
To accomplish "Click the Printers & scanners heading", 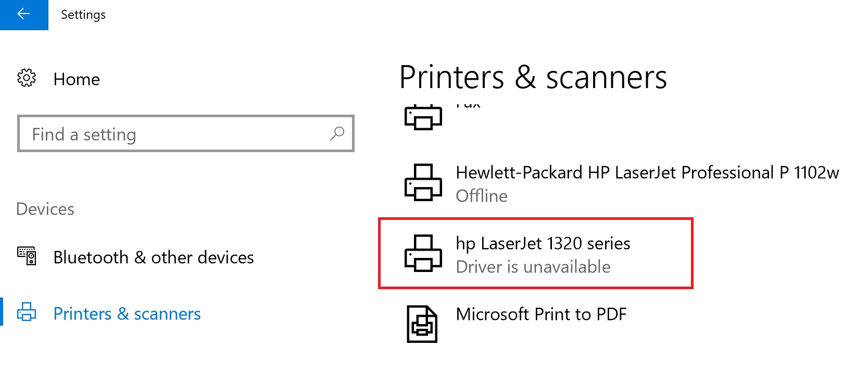I will (x=533, y=78).
